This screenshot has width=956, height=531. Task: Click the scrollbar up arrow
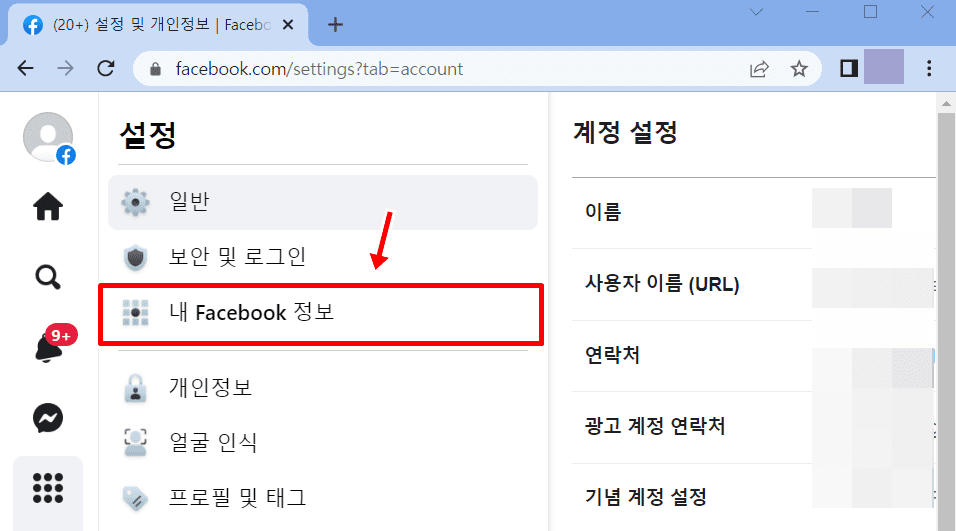[946, 103]
